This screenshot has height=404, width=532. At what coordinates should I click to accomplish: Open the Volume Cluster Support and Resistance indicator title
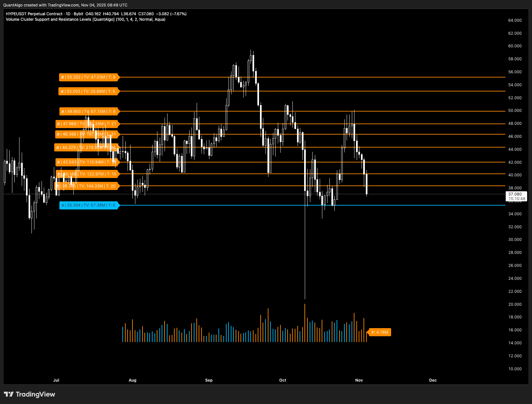click(86, 19)
